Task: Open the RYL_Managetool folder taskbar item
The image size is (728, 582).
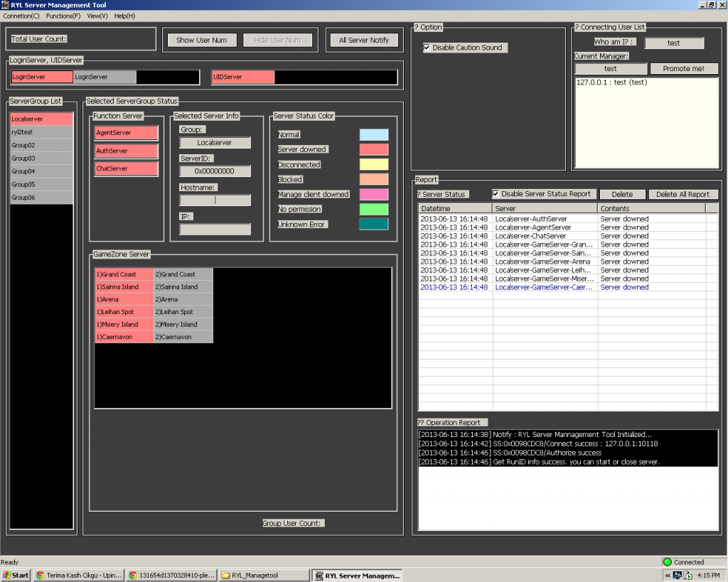Action: pos(263,575)
